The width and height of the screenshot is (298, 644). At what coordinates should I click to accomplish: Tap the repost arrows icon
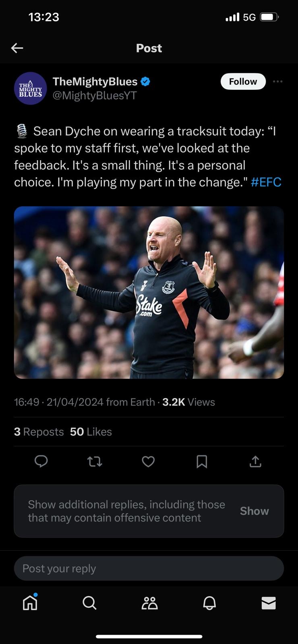coord(95,461)
